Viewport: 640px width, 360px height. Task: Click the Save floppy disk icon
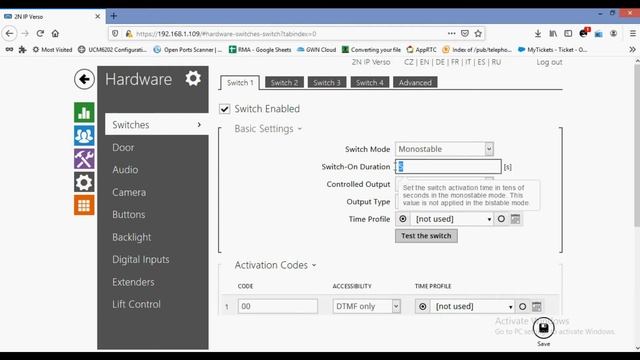543,328
